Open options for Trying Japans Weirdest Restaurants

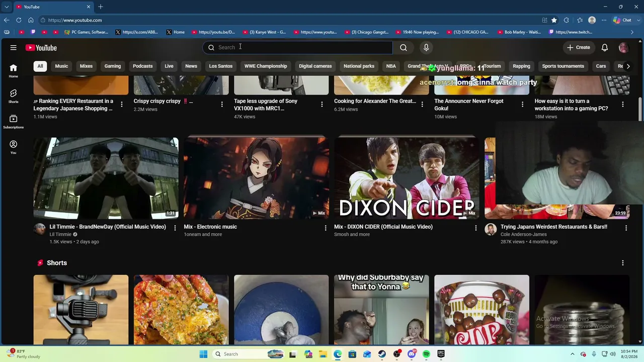[x=626, y=228]
